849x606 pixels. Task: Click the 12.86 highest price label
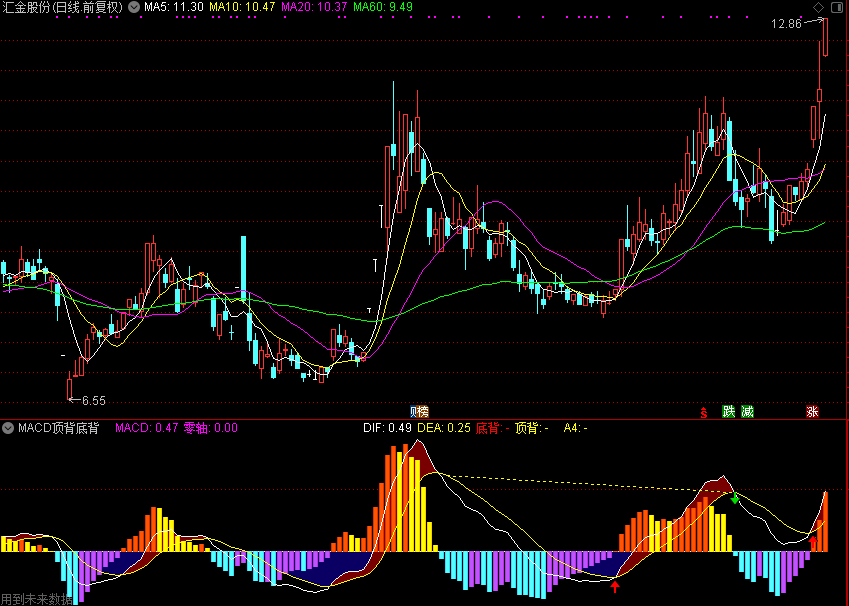[x=786, y=24]
